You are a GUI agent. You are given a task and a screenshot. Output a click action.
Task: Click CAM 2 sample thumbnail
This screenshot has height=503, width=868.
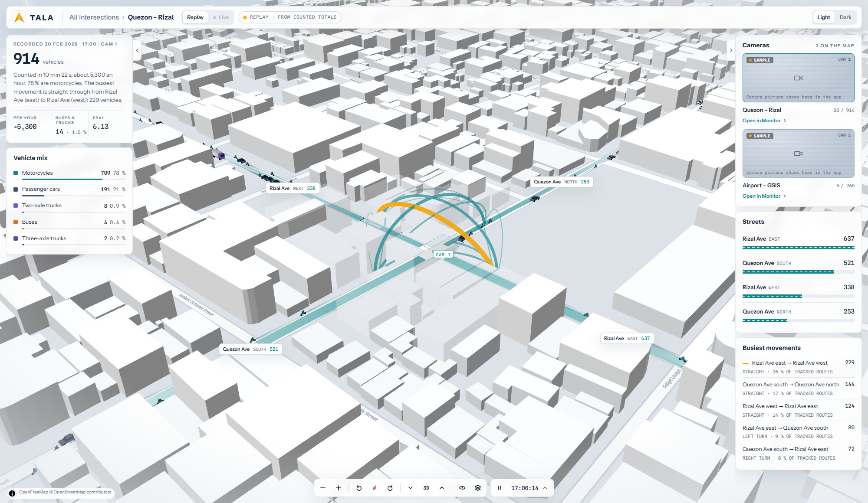tap(798, 154)
